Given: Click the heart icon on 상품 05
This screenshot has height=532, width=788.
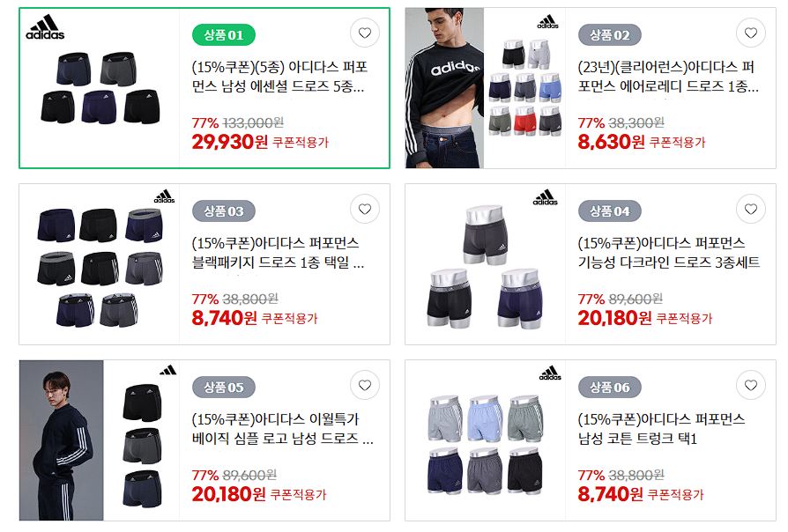Looking at the screenshot, I should click(364, 385).
